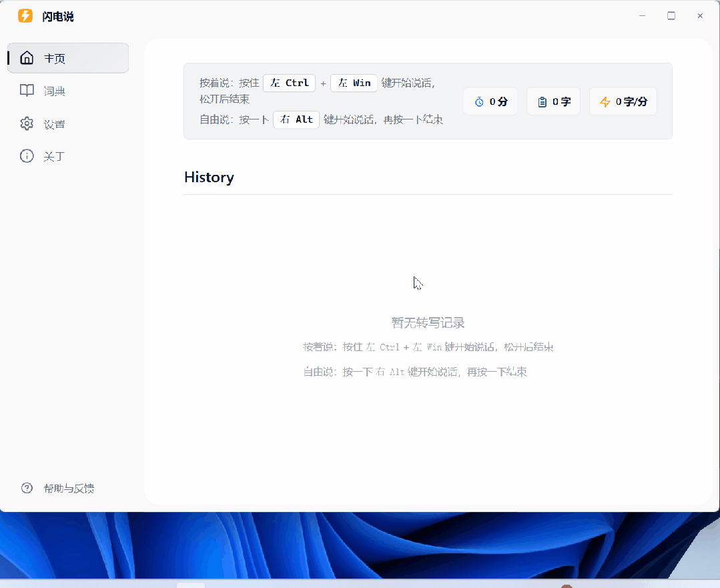This screenshot has width=720, height=588.
Task: Click the 左 Ctrl key chip
Action: [x=289, y=83]
